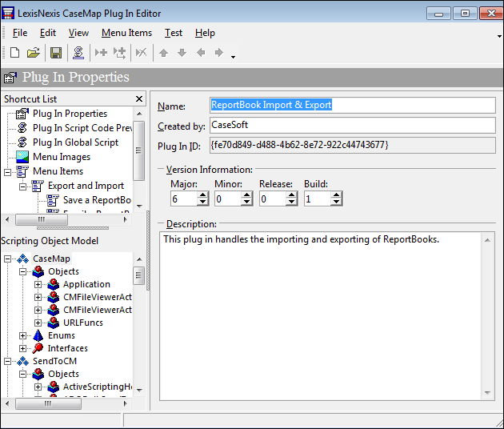Open Menu Images in Shortcut List
The image size is (504, 429).
(61, 157)
